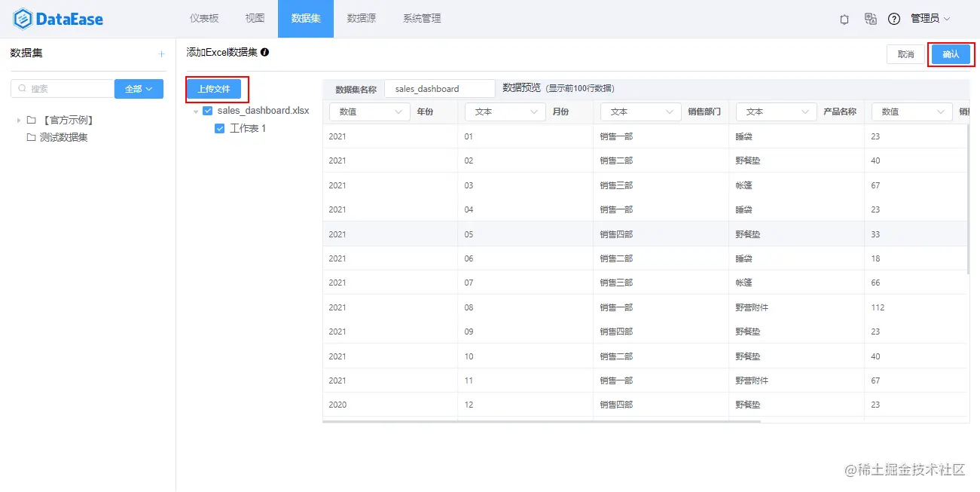The height and width of the screenshot is (492, 980).
Task: Toggle the sales_dashboard.xlsx checkbox
Action: pos(208,111)
